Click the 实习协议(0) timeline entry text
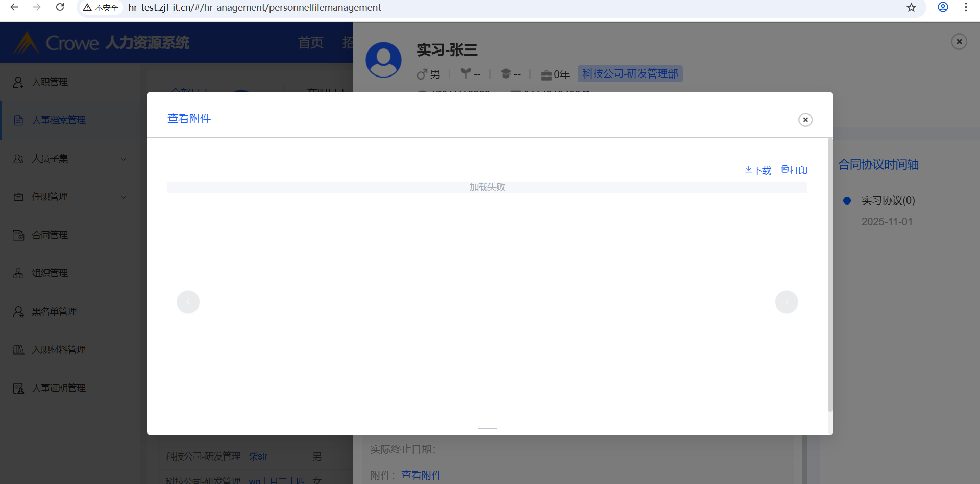 (888, 200)
